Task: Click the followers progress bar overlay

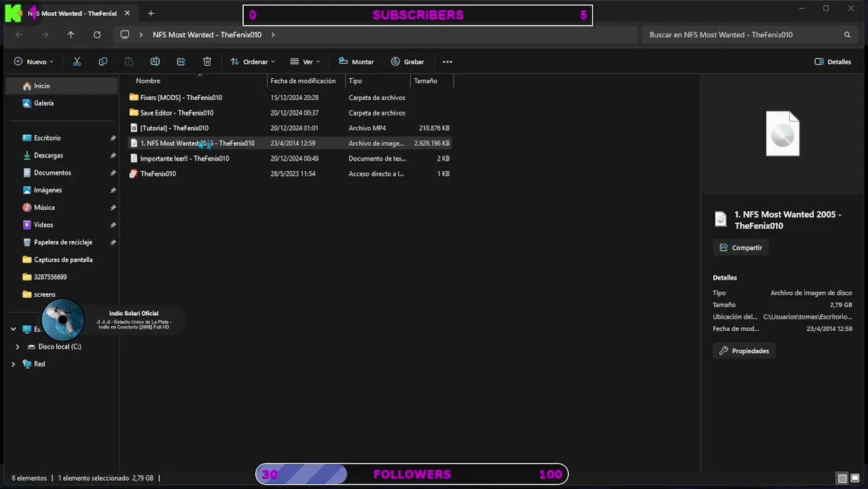Action: coord(412,474)
